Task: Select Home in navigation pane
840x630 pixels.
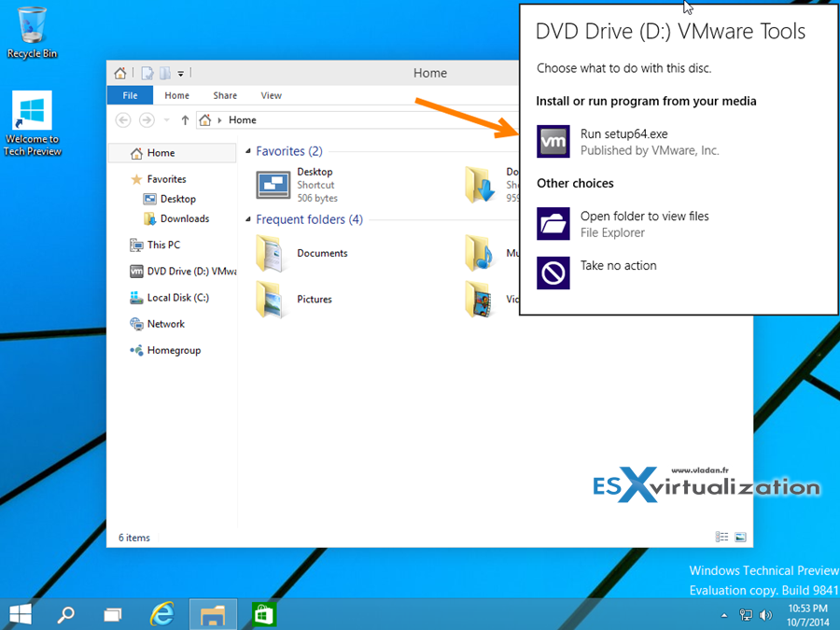Action: click(x=173, y=153)
